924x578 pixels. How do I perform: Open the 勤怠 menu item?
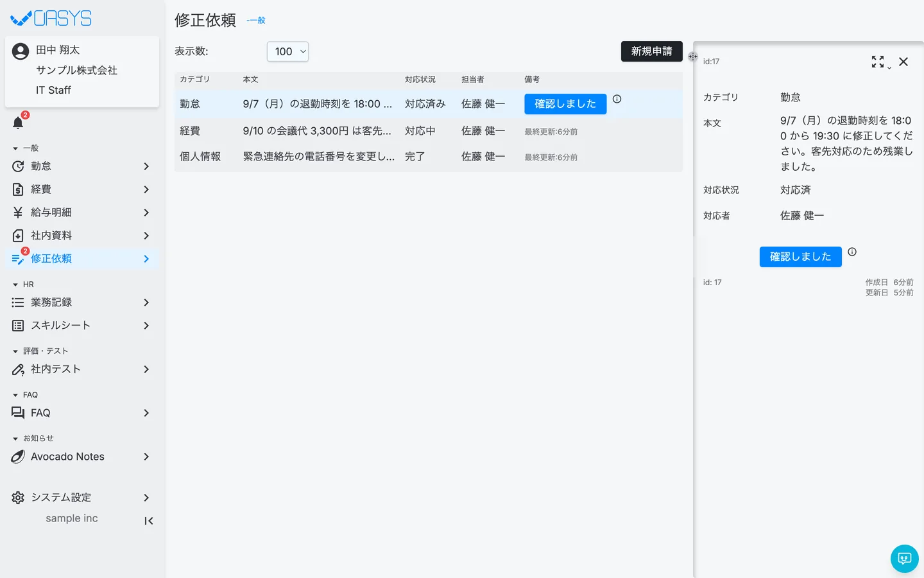82,166
